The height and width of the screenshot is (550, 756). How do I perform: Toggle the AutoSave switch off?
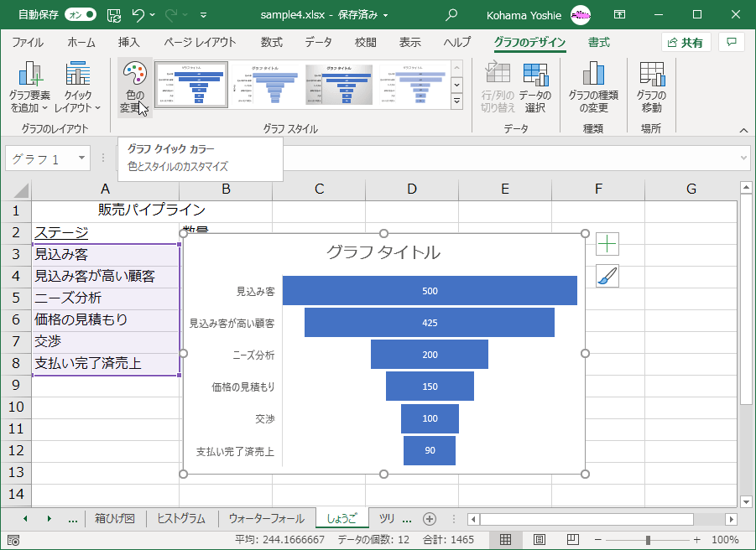[x=81, y=15]
